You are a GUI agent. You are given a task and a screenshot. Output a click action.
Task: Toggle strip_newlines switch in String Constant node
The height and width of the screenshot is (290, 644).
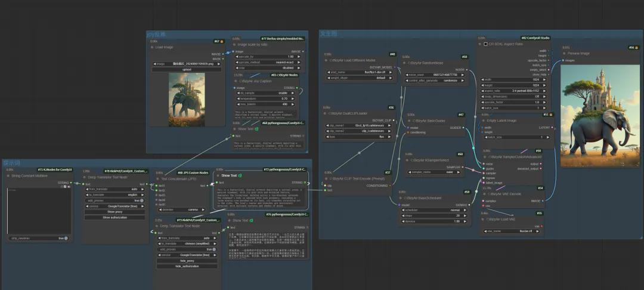tap(66, 238)
